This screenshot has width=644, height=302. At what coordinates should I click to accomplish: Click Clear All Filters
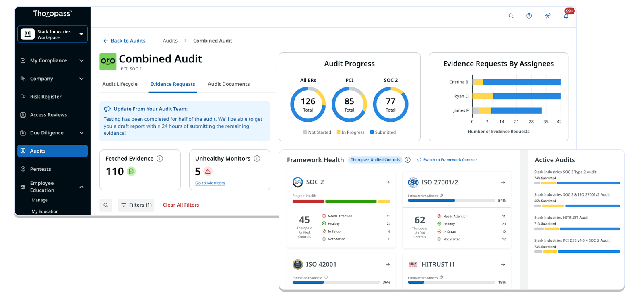[x=181, y=205]
